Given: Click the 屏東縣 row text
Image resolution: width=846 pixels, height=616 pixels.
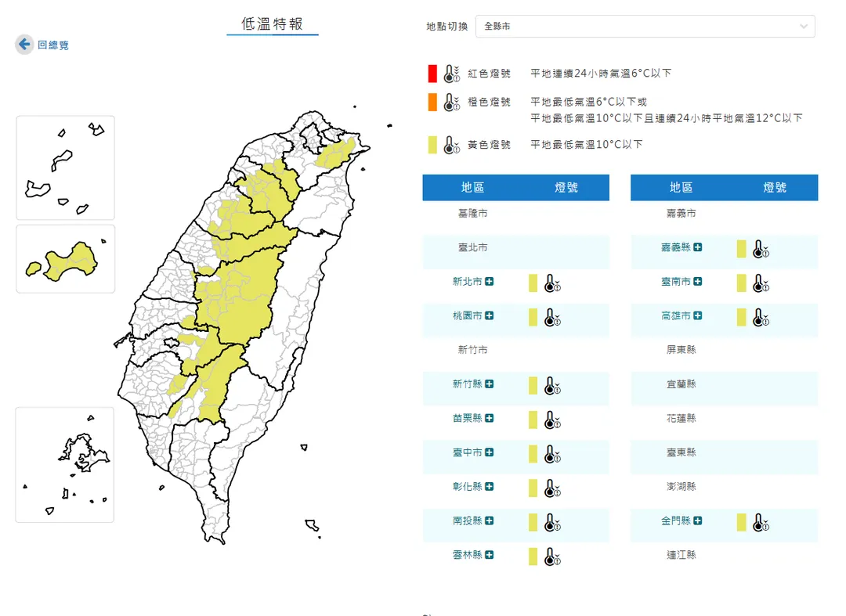Looking at the screenshot, I should coord(681,350).
